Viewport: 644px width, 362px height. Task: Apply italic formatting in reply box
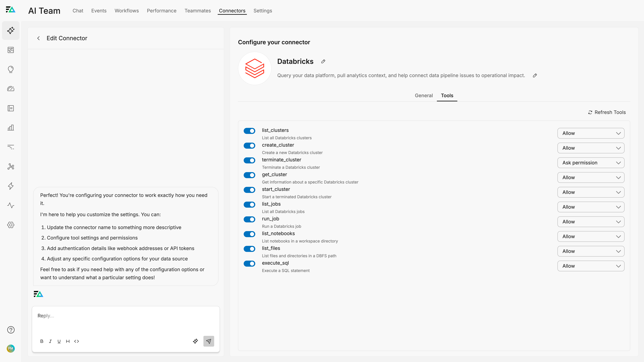click(50, 341)
